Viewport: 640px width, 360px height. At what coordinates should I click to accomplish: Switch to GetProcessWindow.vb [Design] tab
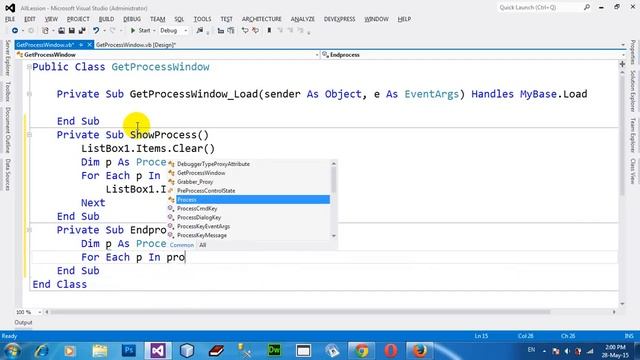pyautogui.click(x=136, y=45)
